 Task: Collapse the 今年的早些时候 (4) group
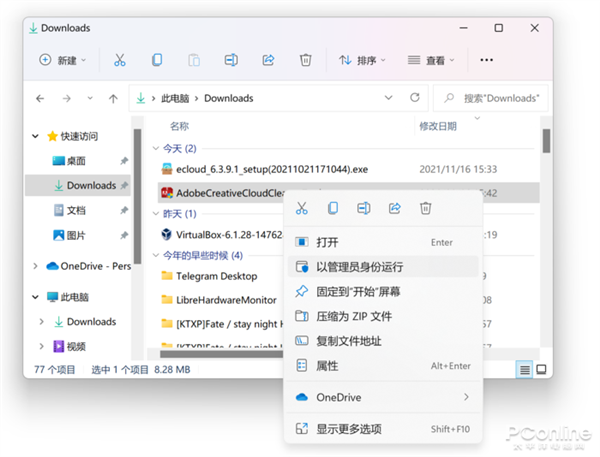(x=156, y=255)
